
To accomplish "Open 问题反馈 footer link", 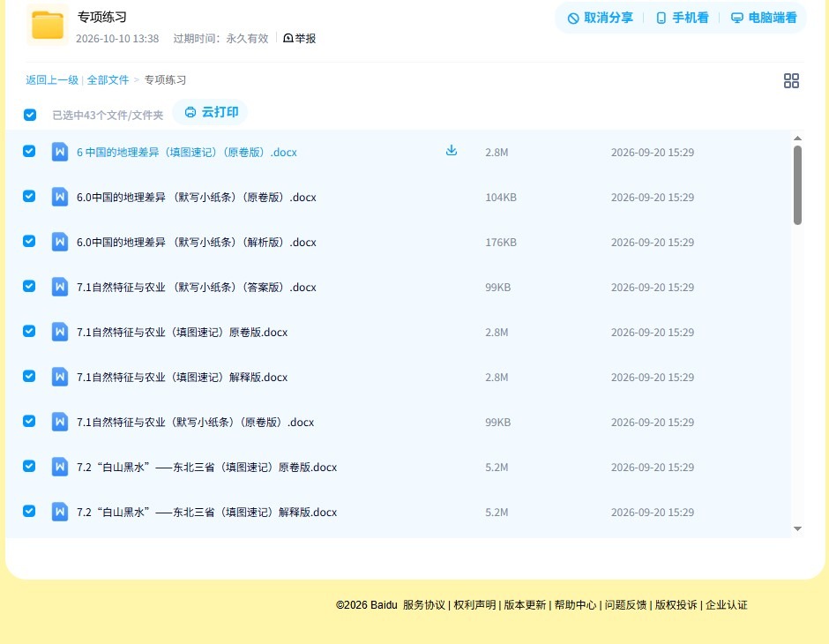I will 625,605.
